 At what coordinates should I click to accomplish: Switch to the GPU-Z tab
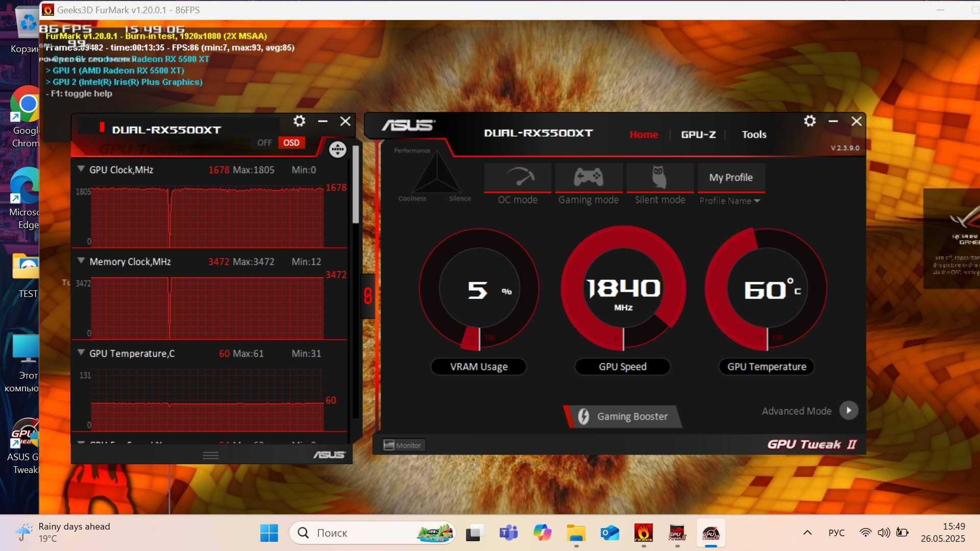(x=698, y=135)
